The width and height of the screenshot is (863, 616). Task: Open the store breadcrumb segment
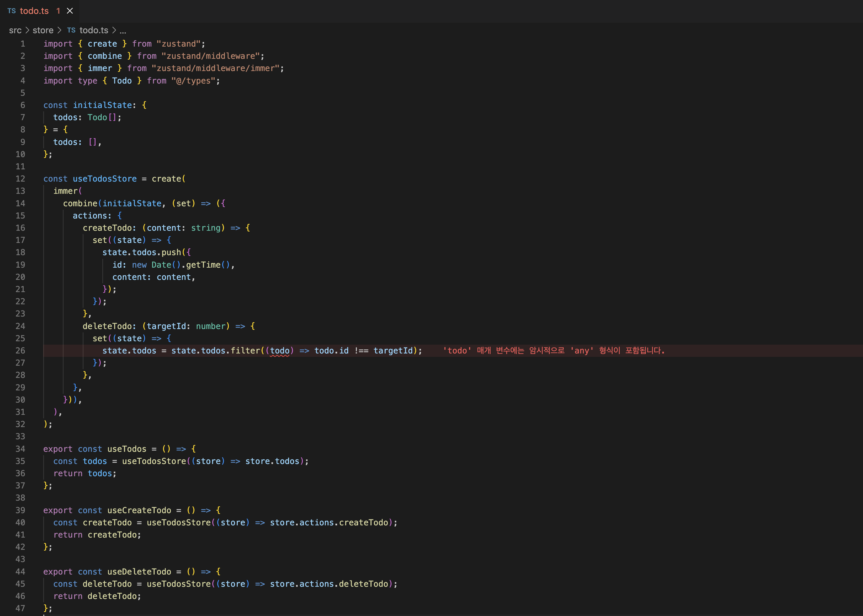(x=43, y=30)
